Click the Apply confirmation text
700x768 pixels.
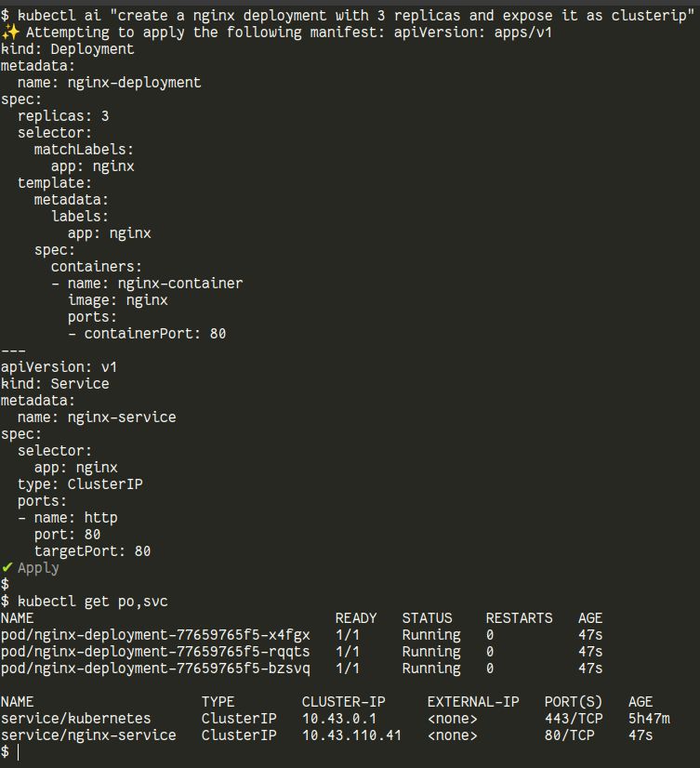38,568
